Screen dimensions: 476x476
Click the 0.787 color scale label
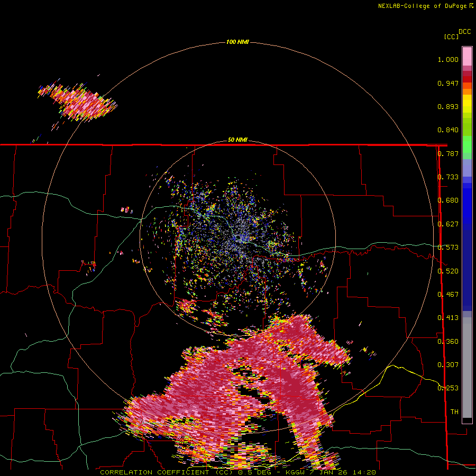(448, 153)
